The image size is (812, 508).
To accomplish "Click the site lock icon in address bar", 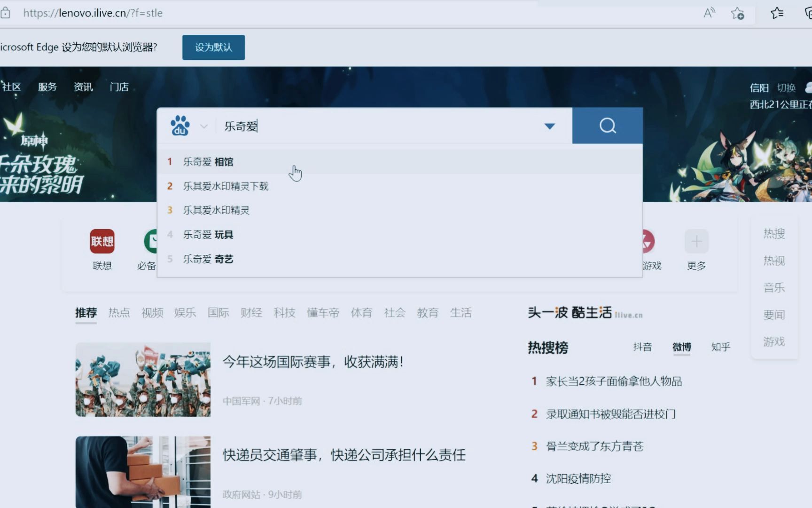I will click(5, 13).
